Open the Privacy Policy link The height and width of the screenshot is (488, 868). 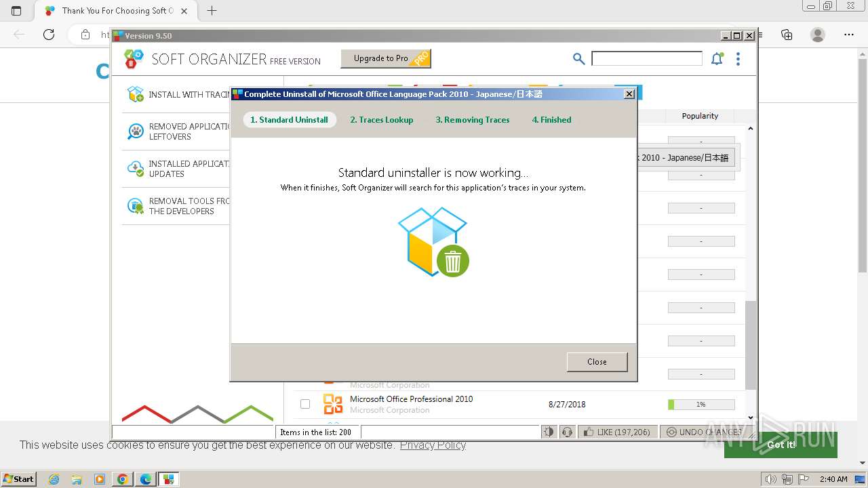(433, 445)
